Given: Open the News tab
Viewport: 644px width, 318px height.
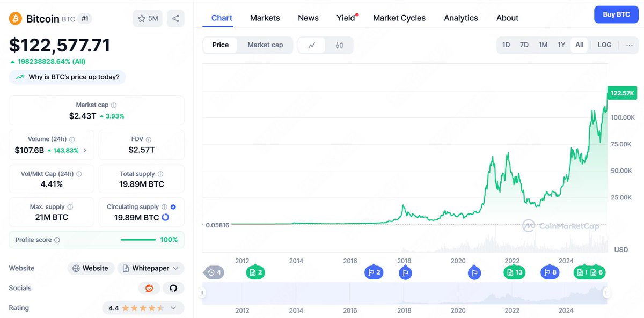Looking at the screenshot, I should coord(308,18).
